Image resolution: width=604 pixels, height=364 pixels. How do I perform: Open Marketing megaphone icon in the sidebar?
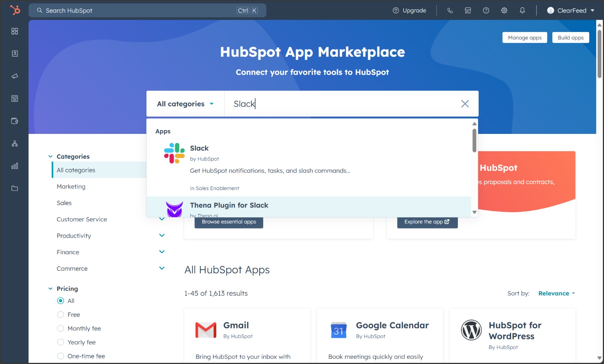[15, 76]
